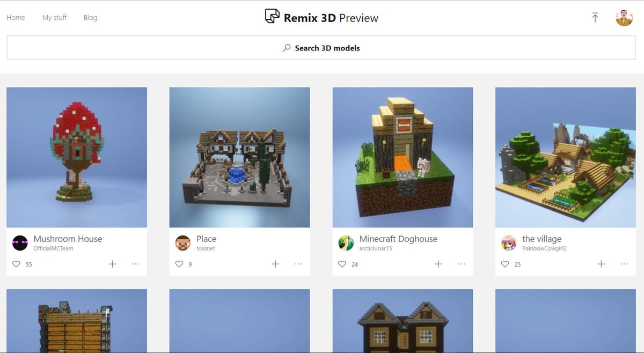
Task: Add Mushroom House with plus icon
Action: coord(112,264)
